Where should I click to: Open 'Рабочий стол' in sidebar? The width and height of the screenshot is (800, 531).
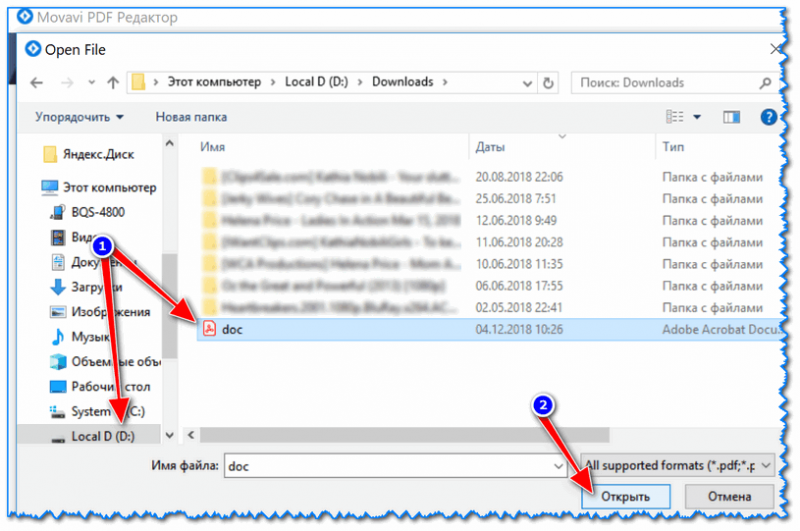click(100, 387)
